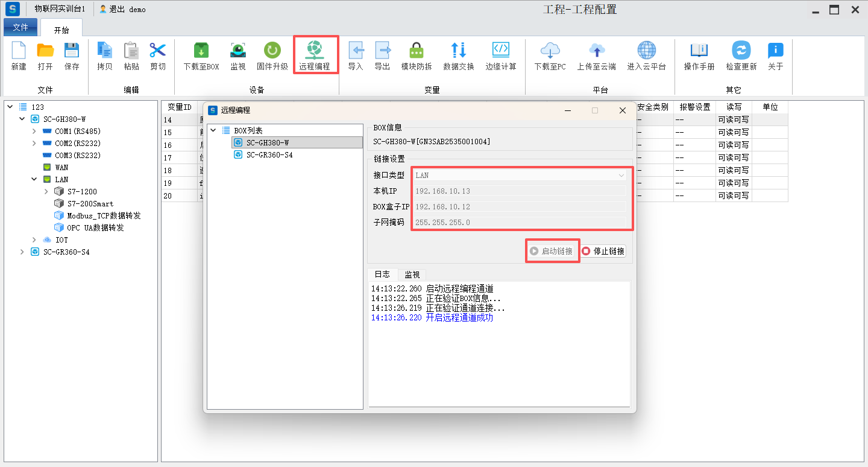Collapse the LAN node in project tree
The width and height of the screenshot is (868, 467).
click(34, 180)
